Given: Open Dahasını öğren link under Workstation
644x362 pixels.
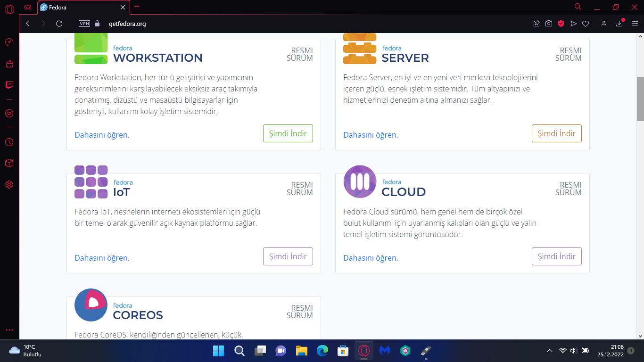Looking at the screenshot, I should [102, 135].
